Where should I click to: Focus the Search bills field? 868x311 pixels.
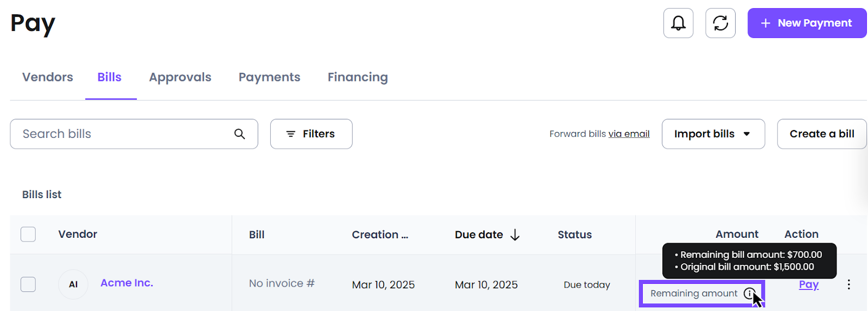tap(134, 134)
